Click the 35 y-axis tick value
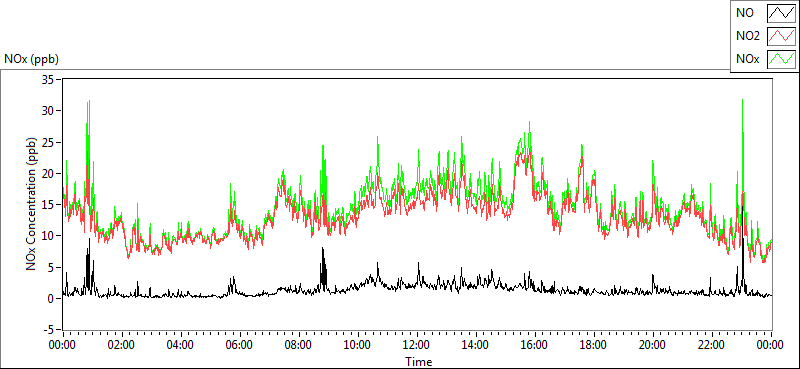800x369 pixels. tap(49, 80)
